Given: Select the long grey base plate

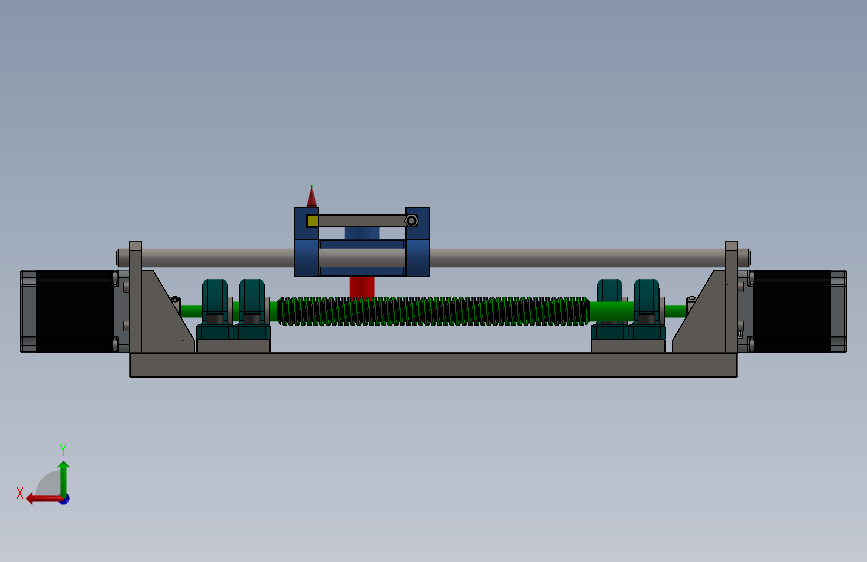Looking at the screenshot, I should [x=434, y=365].
